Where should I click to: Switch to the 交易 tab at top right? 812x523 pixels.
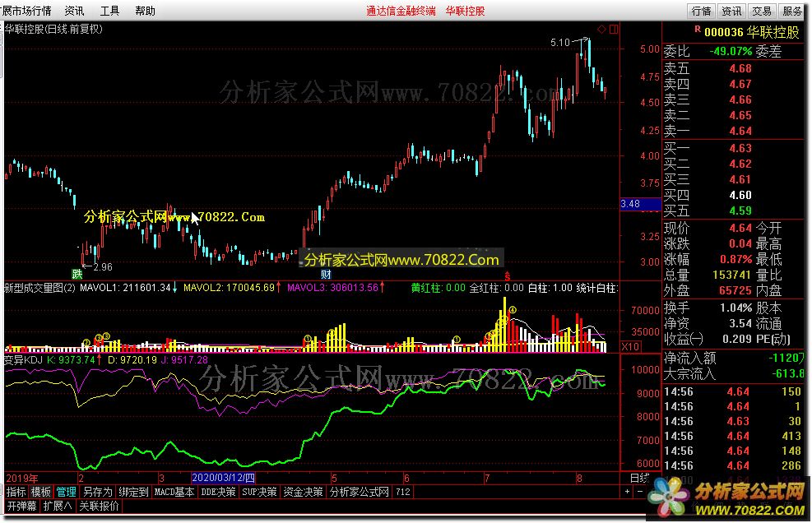coord(762,11)
